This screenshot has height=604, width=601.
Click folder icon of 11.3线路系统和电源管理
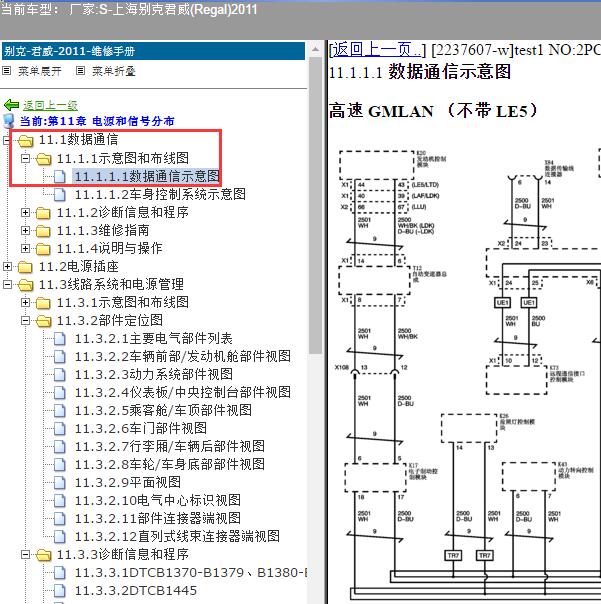[x=26, y=285]
